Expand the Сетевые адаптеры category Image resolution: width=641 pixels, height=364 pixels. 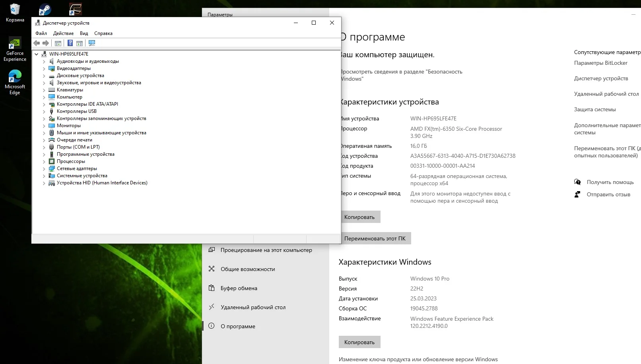44,168
